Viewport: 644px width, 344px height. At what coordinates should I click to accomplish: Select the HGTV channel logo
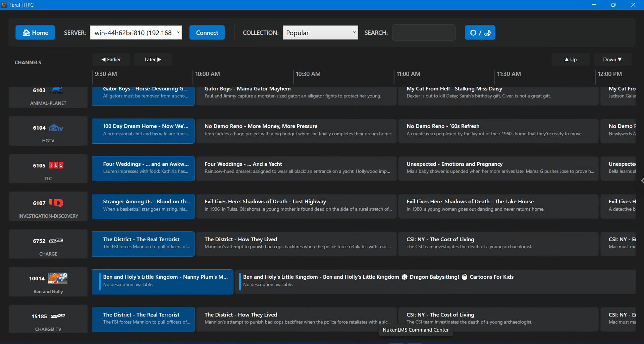pyautogui.click(x=56, y=128)
